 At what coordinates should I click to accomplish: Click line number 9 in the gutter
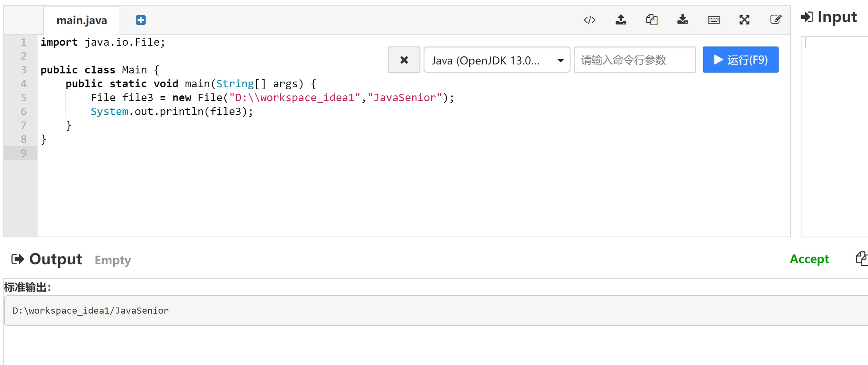point(24,153)
